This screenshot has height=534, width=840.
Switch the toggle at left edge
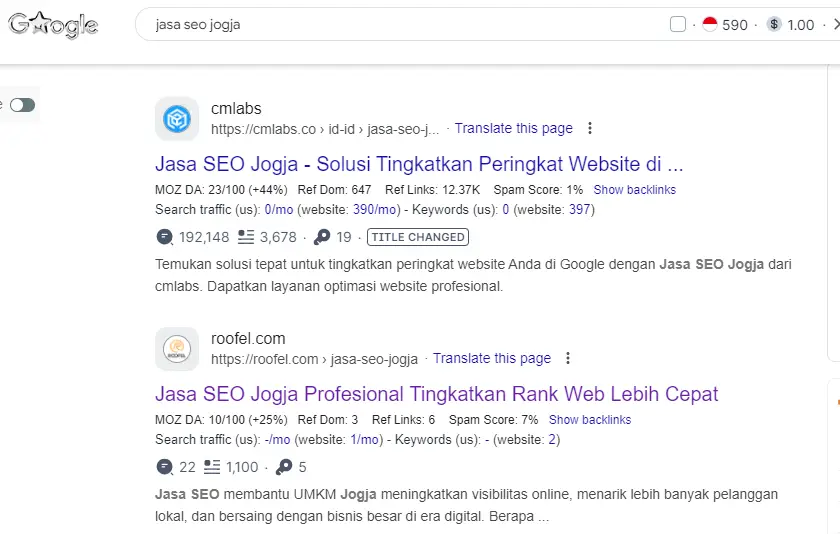click(x=22, y=105)
